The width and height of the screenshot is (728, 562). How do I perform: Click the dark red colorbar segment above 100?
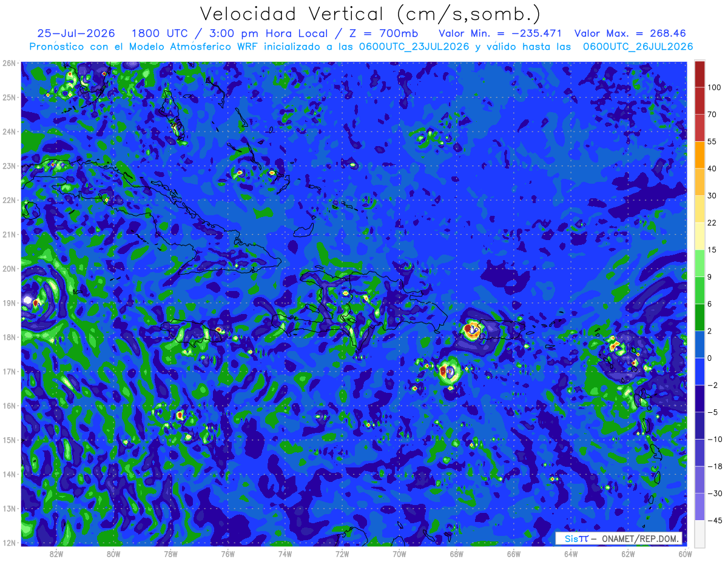point(699,74)
